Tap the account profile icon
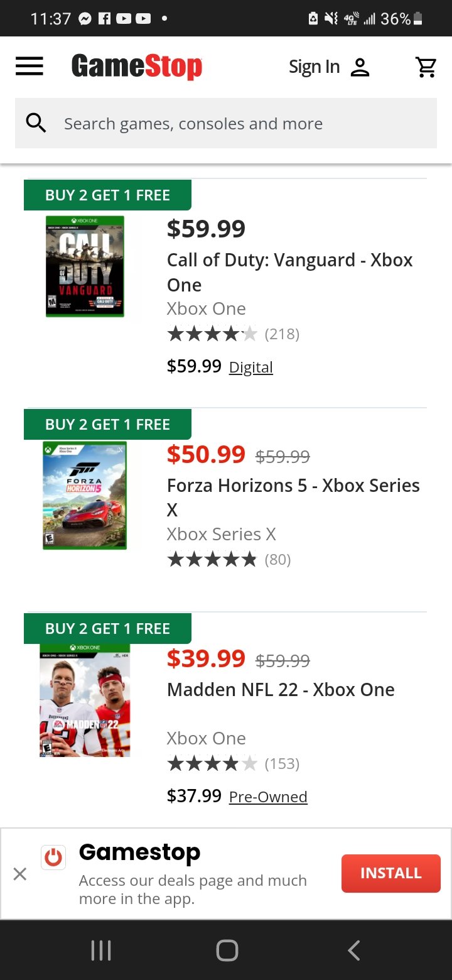Screen dimensions: 452x980 pyautogui.click(x=360, y=67)
